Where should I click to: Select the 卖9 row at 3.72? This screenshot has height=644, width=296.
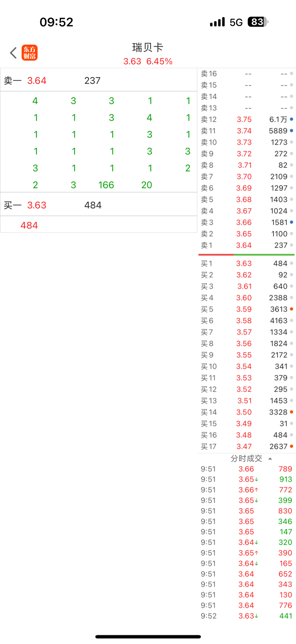247,154
